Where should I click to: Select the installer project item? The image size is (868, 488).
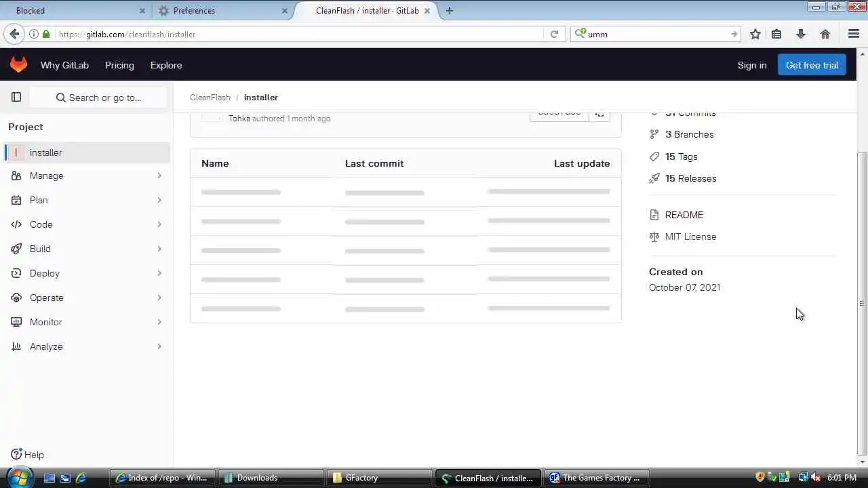click(86, 152)
